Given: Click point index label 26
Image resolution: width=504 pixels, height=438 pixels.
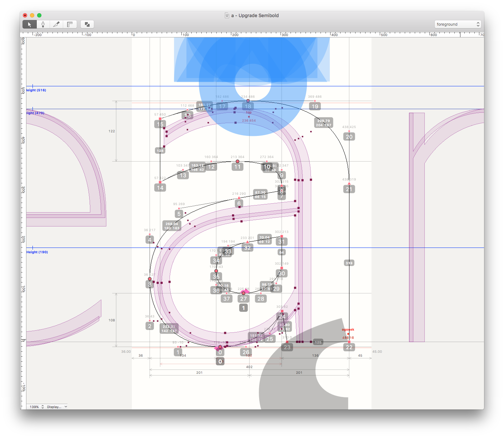Looking at the screenshot, I should [246, 352].
